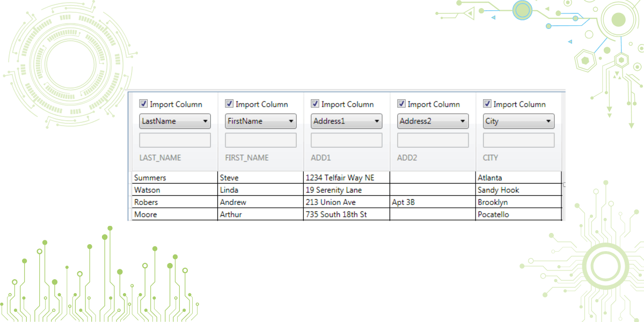Click the text field beneath the Address1 dropdown
Screen dimensions: 644x322
pos(346,140)
